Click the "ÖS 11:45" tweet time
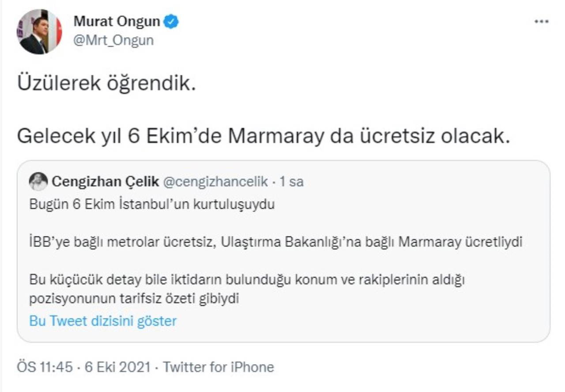The image size is (565, 392). 45,367
